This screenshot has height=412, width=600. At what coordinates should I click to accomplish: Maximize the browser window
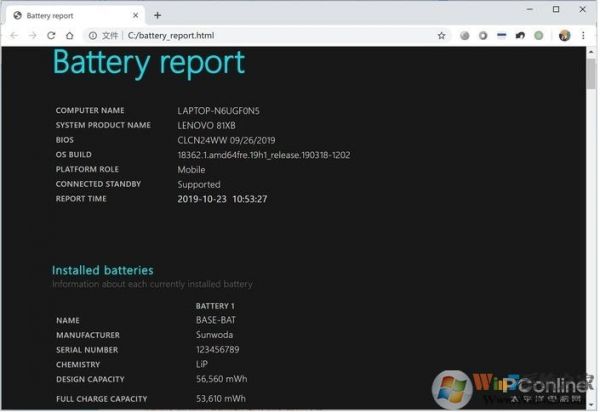tap(556, 9)
